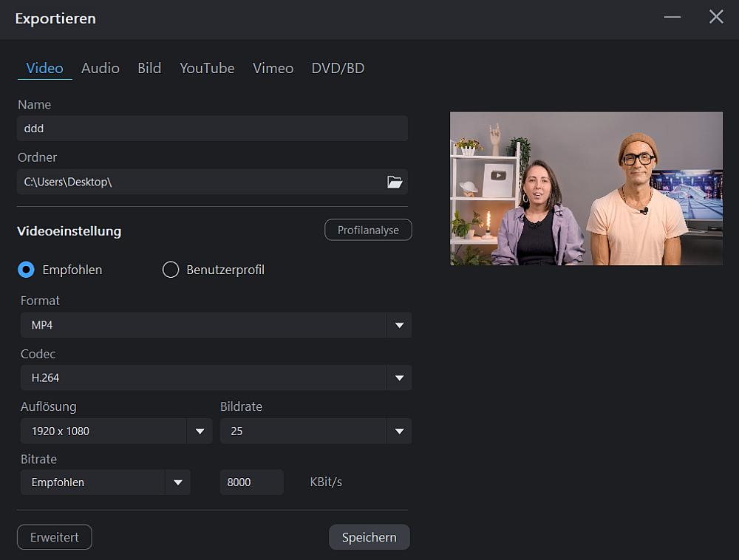739x560 pixels.
Task: Close the Exportieren dialog
Action: point(716,17)
